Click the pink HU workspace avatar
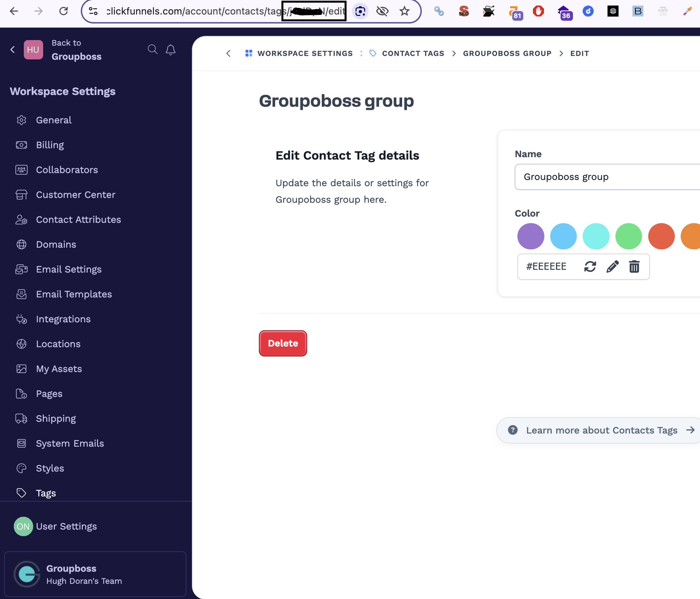The height and width of the screenshot is (599, 700). click(33, 50)
